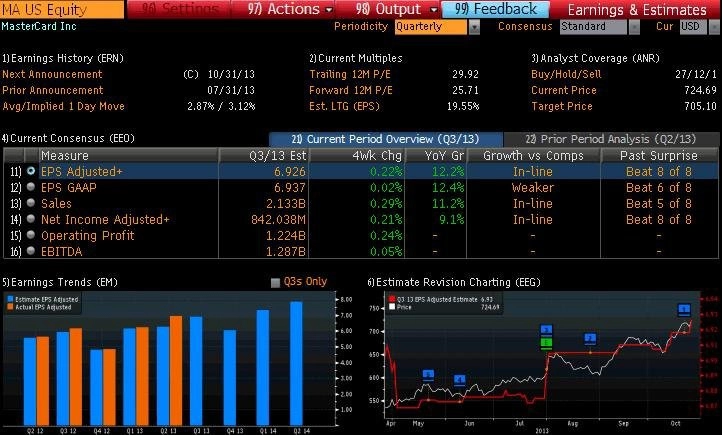Click the Current Price value 724.69

coord(700,90)
